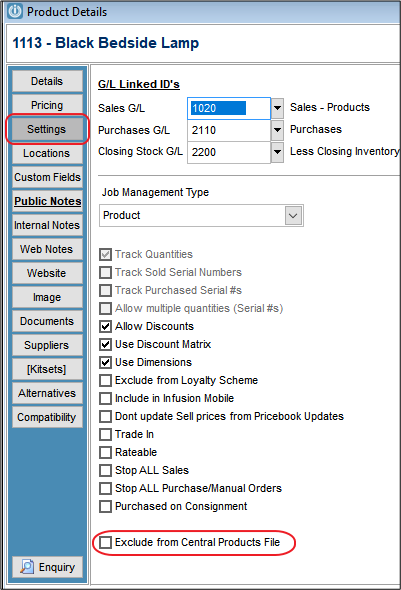Viewport: 401px width, 590px height.
Task: Toggle the Allow Discounts checkbox
Action: coord(105,326)
